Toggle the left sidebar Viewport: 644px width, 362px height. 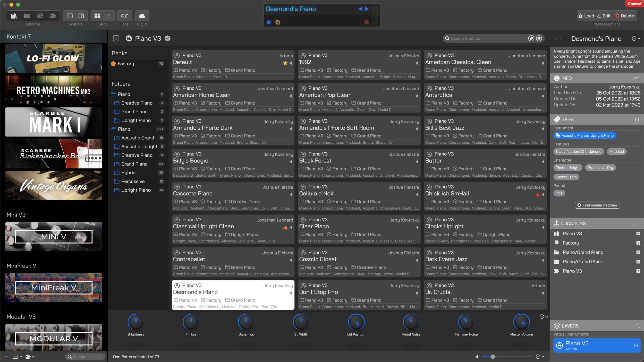pyautogui.click(x=70, y=16)
